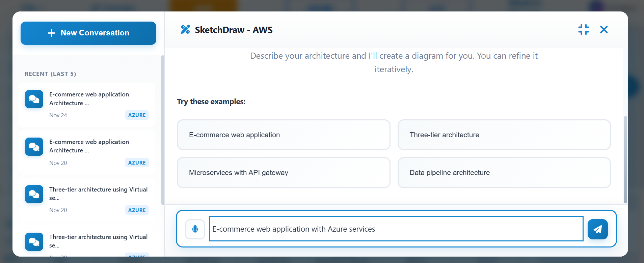Image resolution: width=644 pixels, height=263 pixels.
Task: Choose the Three-tier architecture example
Action: tap(504, 135)
